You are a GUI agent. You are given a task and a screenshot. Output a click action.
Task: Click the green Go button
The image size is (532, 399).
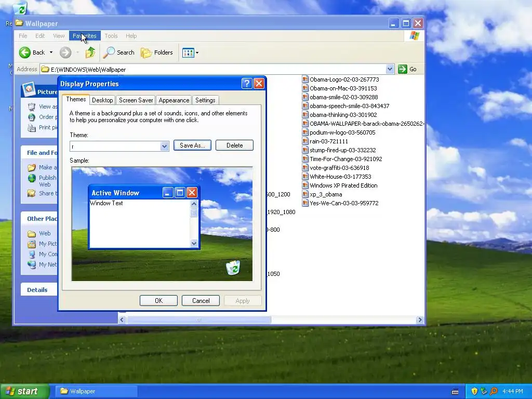[x=407, y=69]
